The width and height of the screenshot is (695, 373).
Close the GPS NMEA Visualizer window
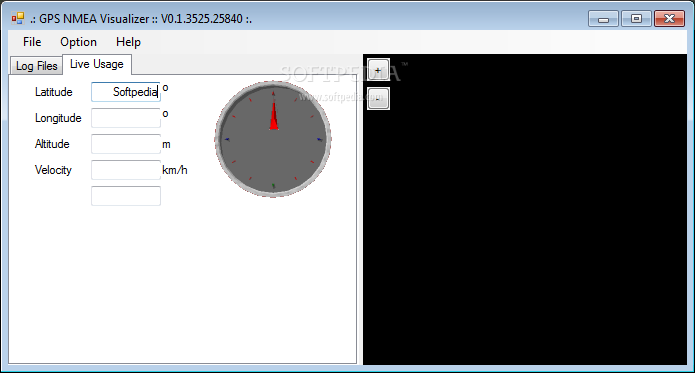pyautogui.click(x=669, y=19)
